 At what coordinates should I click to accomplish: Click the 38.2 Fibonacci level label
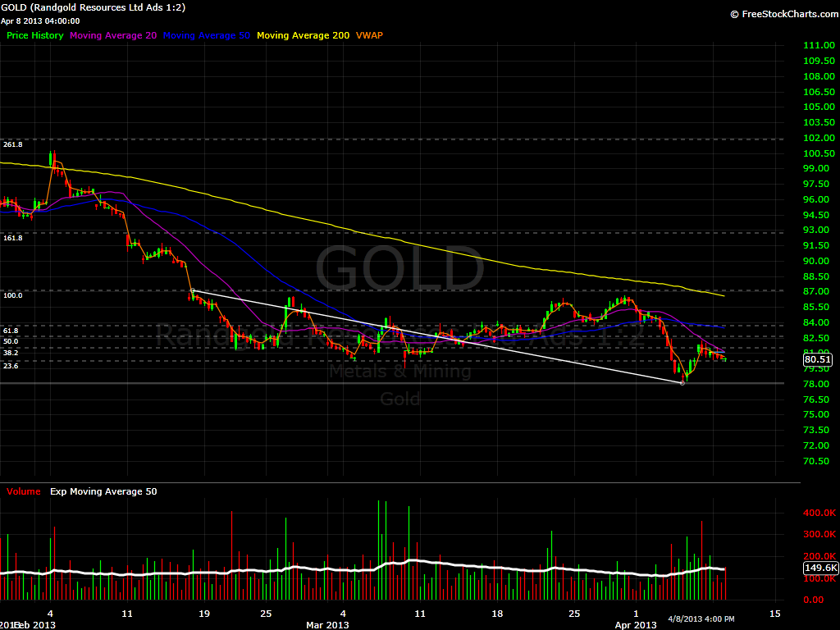(11, 353)
